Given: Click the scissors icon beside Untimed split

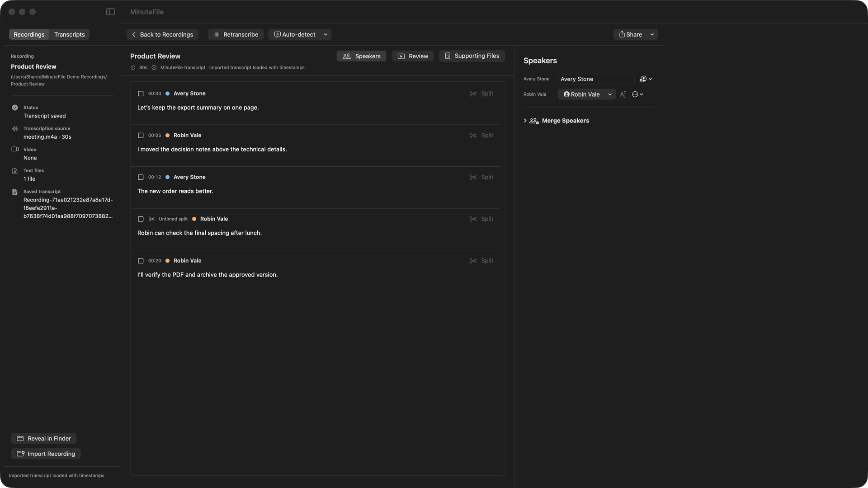Looking at the screenshot, I should point(151,219).
